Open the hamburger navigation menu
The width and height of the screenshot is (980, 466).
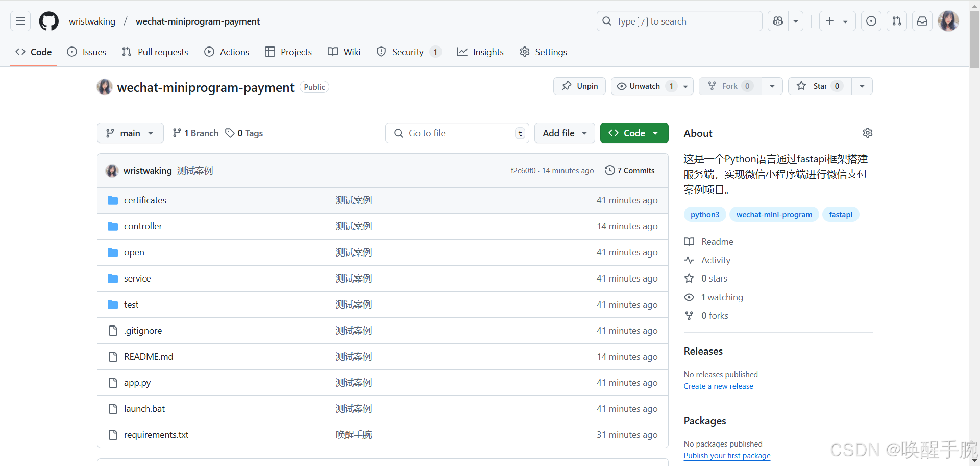(20, 21)
